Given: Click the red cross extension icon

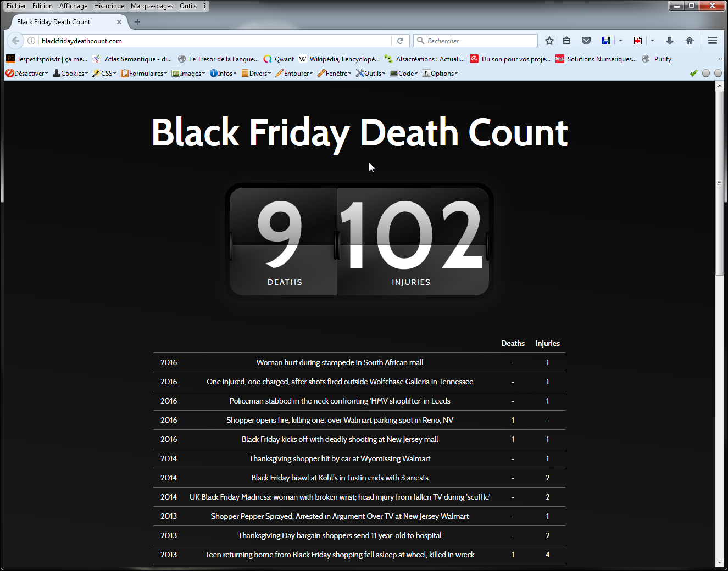Looking at the screenshot, I should click(x=638, y=41).
